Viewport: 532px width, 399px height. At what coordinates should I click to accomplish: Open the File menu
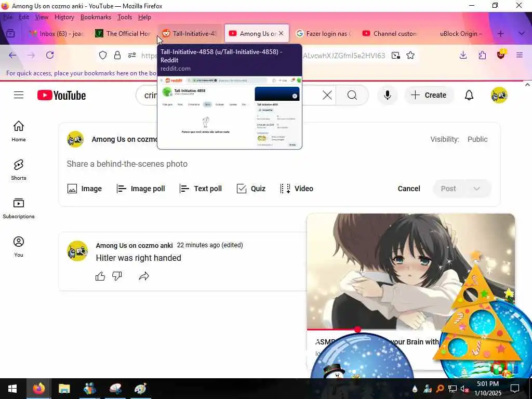pyautogui.click(x=8, y=17)
